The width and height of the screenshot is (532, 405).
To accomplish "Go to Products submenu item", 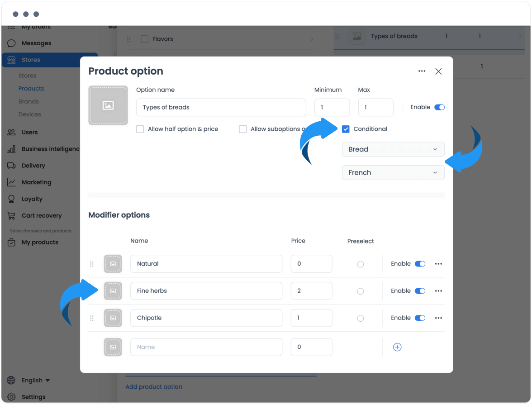I will tap(31, 89).
